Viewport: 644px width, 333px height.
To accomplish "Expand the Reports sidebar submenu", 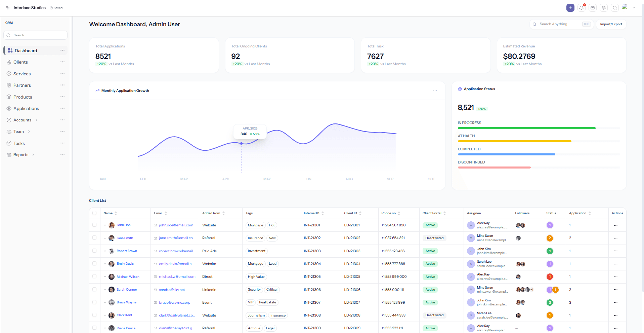I will [33, 155].
